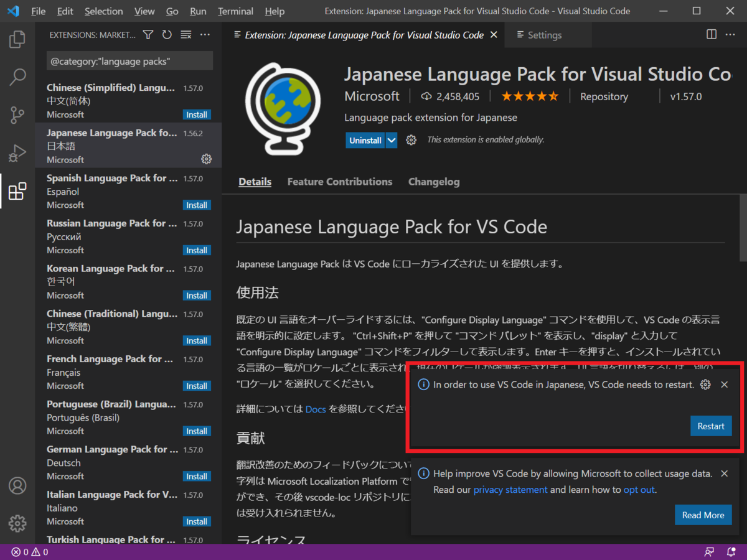This screenshot has width=747, height=560.
Task: Open the Search view in activity bar
Action: pyautogui.click(x=17, y=77)
